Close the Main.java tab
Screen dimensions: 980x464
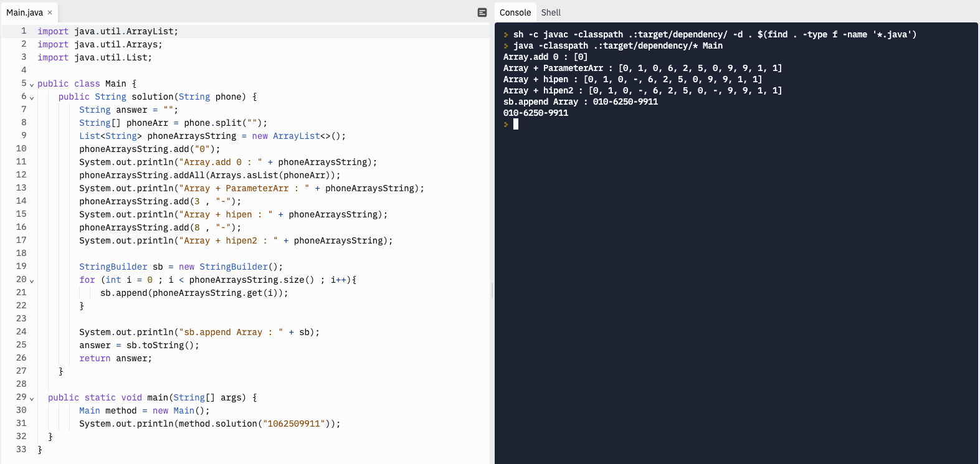[50, 12]
